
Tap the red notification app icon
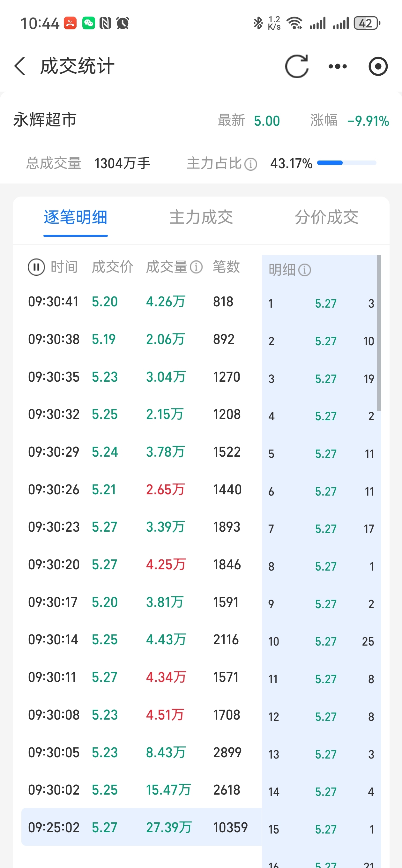point(70,23)
